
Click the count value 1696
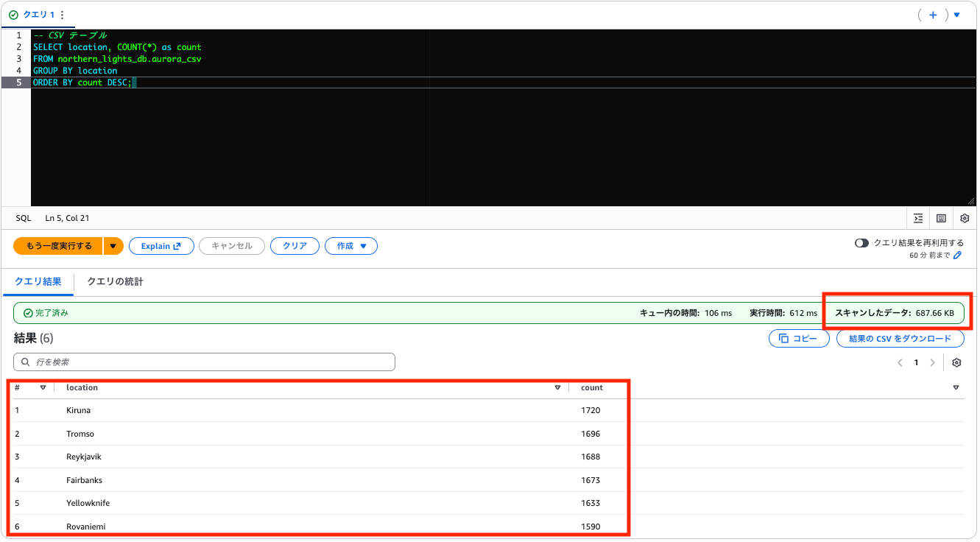(x=591, y=434)
